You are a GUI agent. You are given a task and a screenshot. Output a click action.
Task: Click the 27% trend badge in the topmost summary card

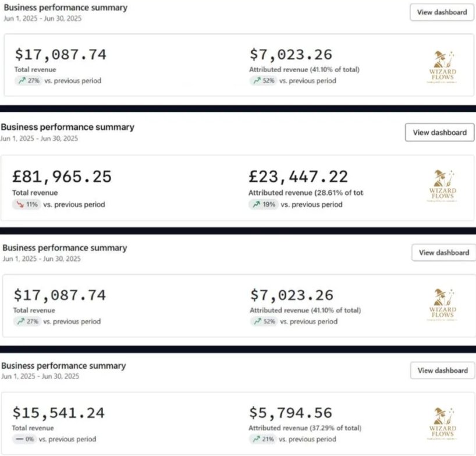pyautogui.click(x=29, y=80)
